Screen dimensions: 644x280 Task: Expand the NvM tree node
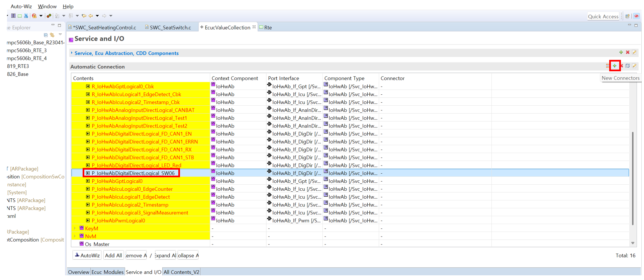(75, 236)
